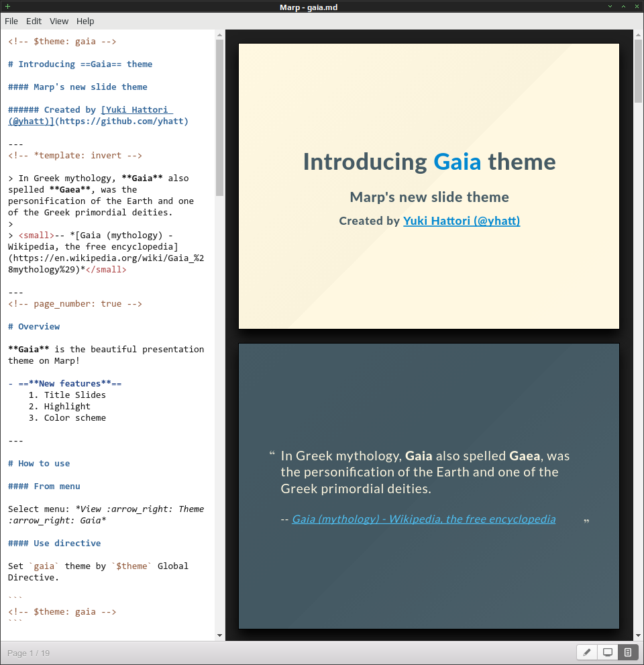Open the File menu

coord(11,21)
